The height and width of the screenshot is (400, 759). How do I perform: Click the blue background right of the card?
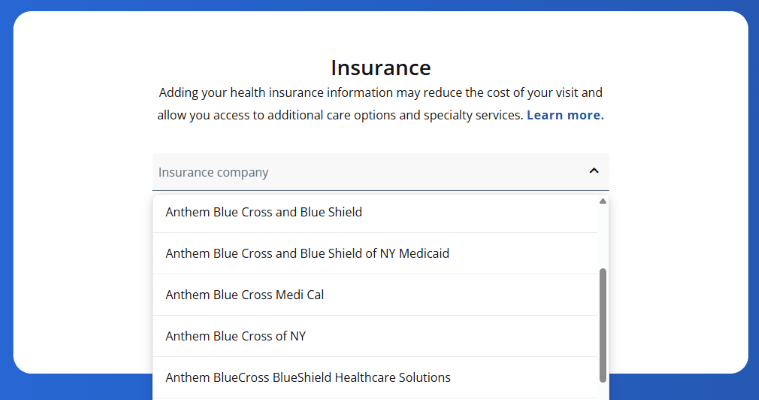point(753,200)
